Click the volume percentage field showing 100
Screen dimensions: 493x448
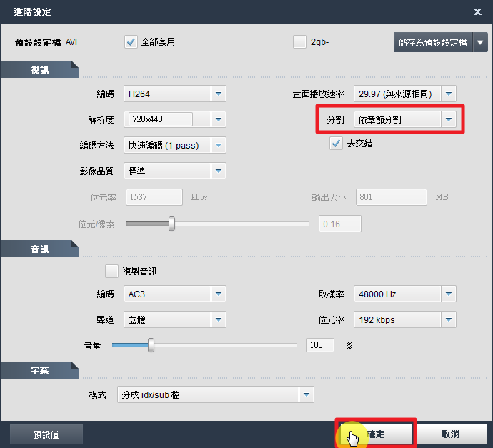click(320, 345)
